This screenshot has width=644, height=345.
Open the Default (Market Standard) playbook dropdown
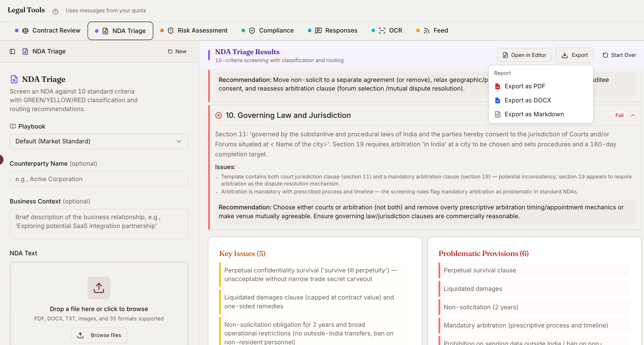tap(99, 141)
